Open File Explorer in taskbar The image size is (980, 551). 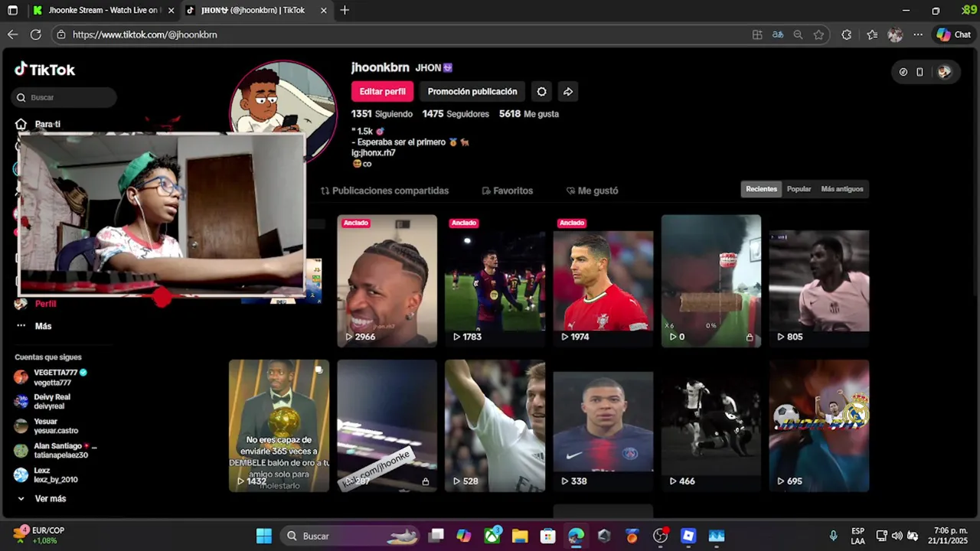pyautogui.click(x=520, y=536)
